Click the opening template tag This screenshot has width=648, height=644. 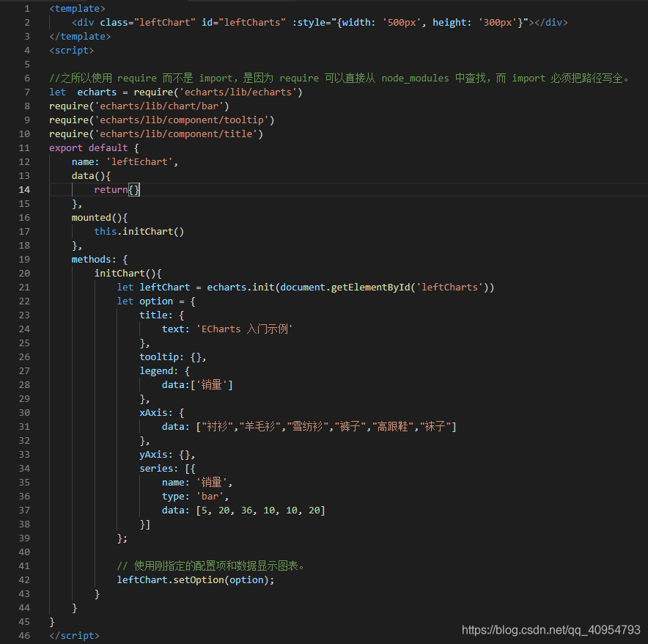(x=77, y=8)
